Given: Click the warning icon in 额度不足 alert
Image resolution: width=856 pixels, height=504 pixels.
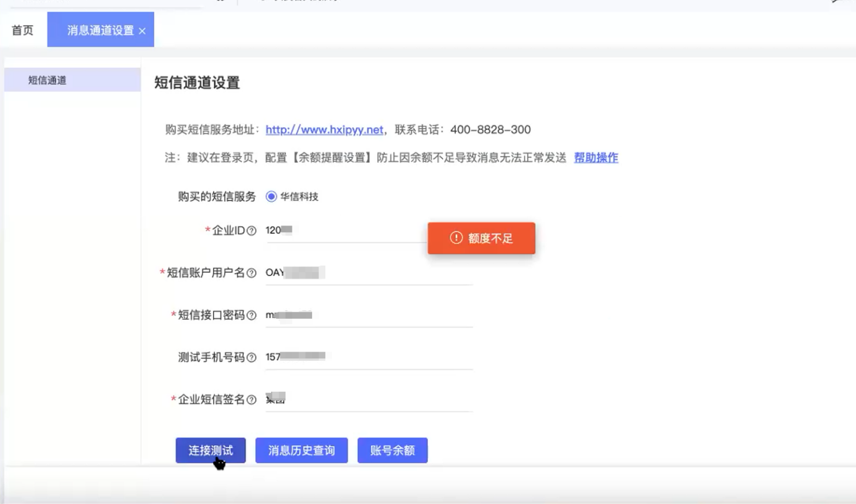Looking at the screenshot, I should (456, 238).
